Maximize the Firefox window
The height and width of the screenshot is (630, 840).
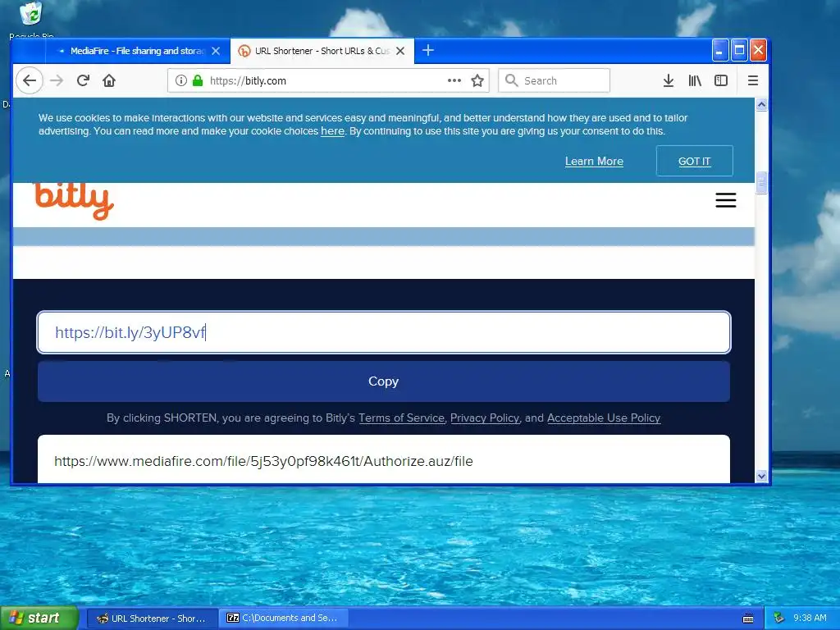(x=739, y=51)
